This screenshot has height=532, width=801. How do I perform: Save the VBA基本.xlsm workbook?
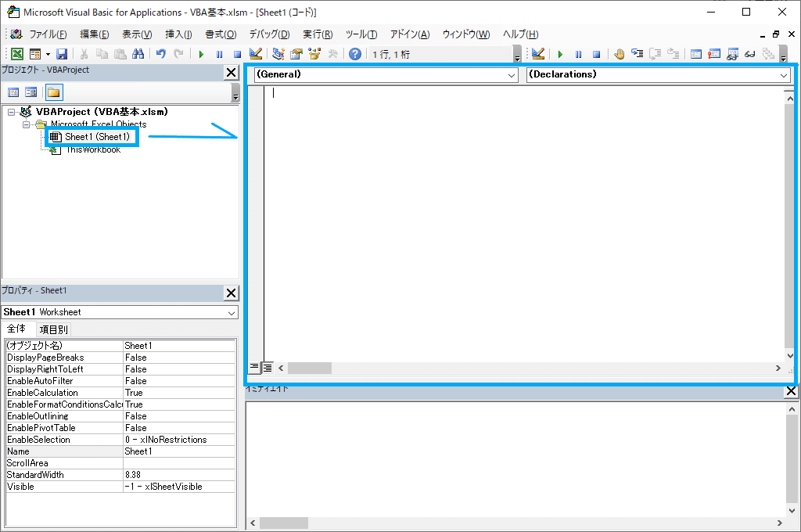(62, 54)
